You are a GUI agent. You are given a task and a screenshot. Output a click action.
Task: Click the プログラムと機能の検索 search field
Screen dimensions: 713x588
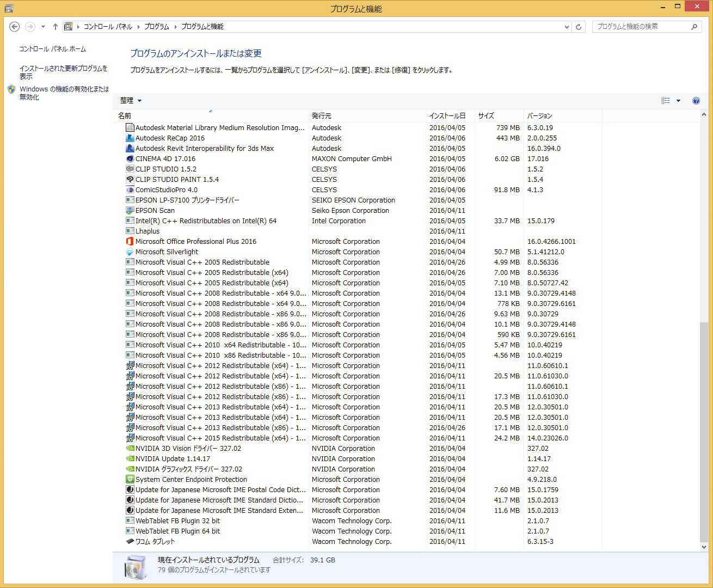(x=641, y=27)
